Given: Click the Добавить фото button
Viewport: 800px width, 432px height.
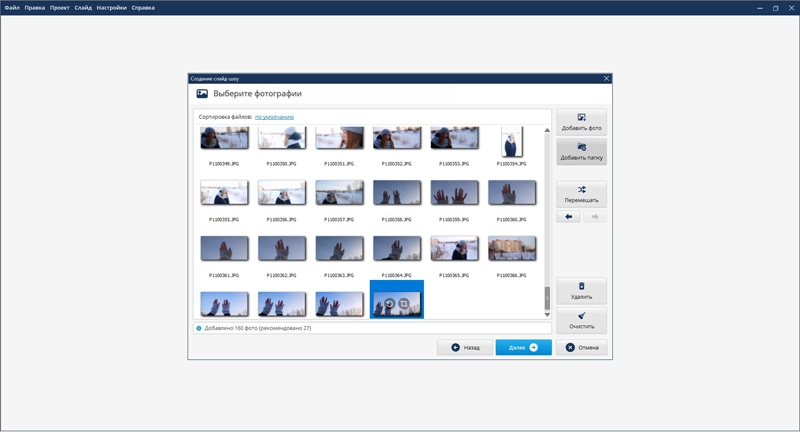Looking at the screenshot, I should (x=581, y=122).
